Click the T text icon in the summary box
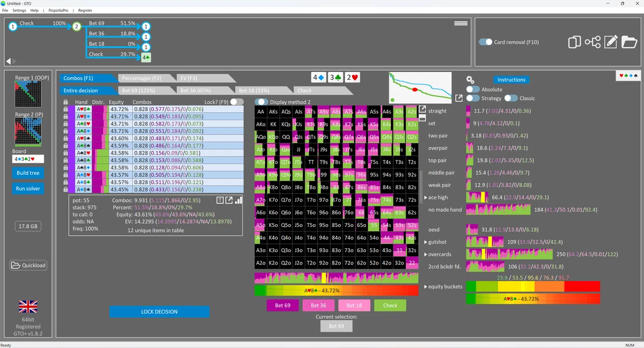The height and width of the screenshot is (348, 644). (220, 200)
